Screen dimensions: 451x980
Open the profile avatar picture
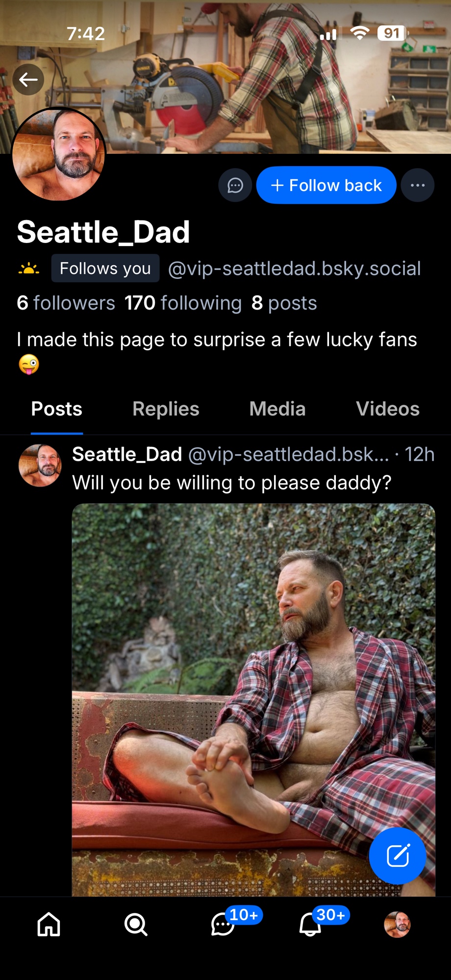pyautogui.click(x=59, y=154)
